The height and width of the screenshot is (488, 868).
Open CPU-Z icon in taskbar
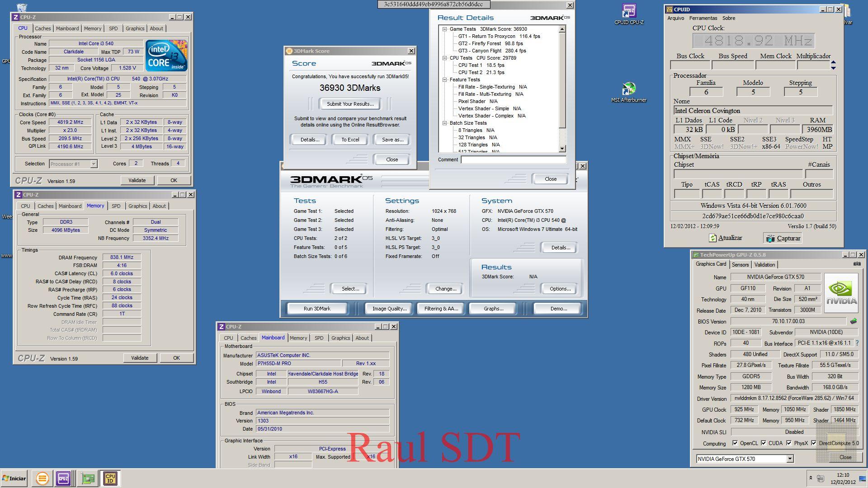(63, 479)
